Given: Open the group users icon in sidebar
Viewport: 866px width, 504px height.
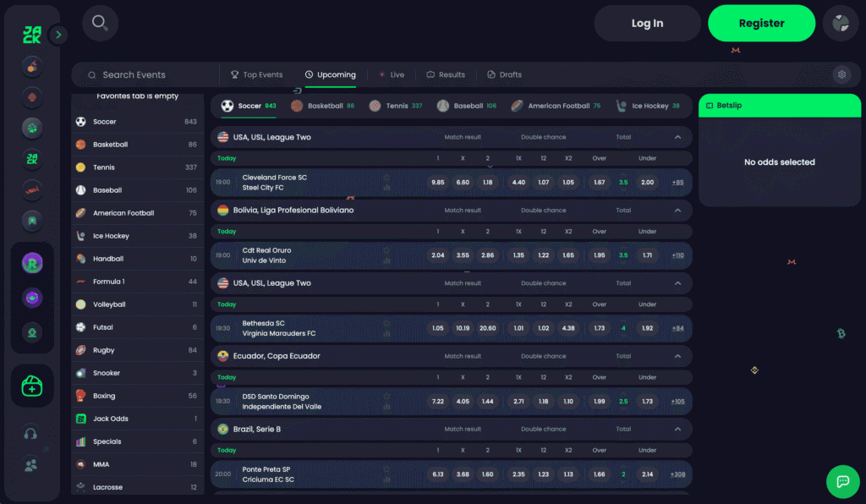Looking at the screenshot, I should [x=31, y=465].
